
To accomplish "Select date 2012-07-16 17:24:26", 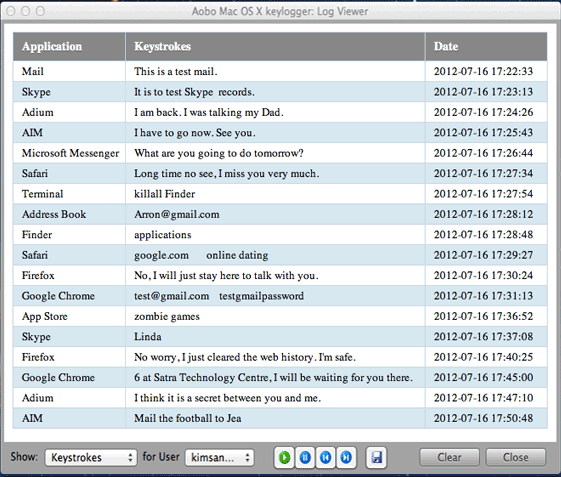I will click(483, 112).
